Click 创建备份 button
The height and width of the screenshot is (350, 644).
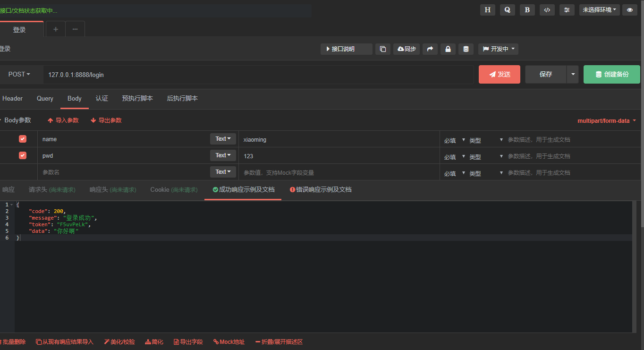tap(612, 74)
